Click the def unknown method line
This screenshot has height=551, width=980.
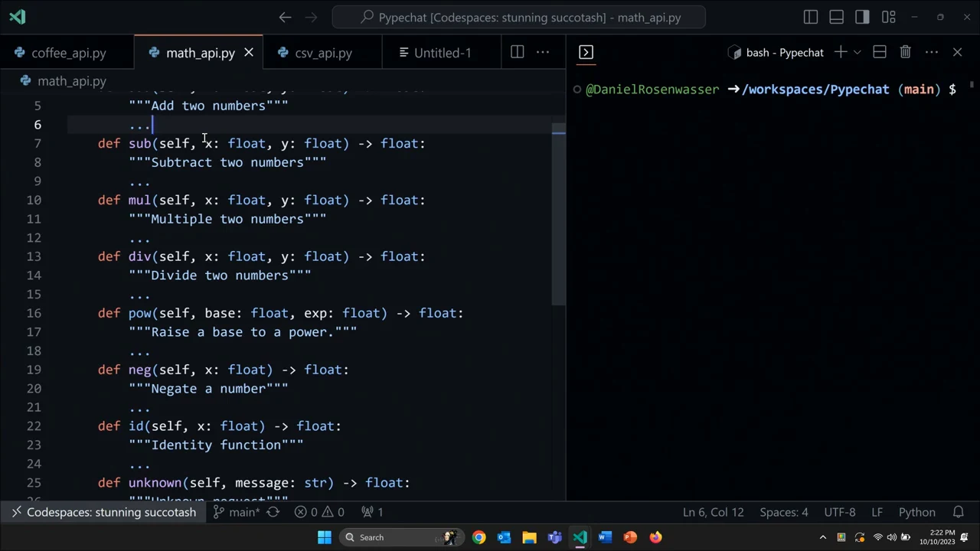[253, 483]
